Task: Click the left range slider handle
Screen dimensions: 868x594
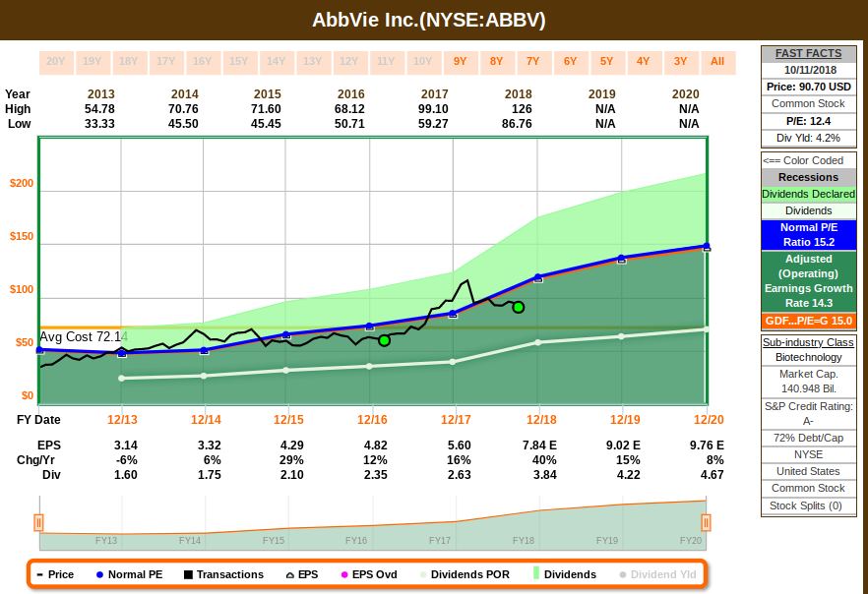Action: tap(38, 522)
